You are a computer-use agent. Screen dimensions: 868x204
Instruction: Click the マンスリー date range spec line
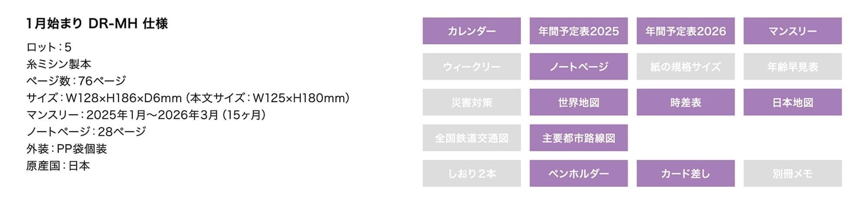click(146, 115)
